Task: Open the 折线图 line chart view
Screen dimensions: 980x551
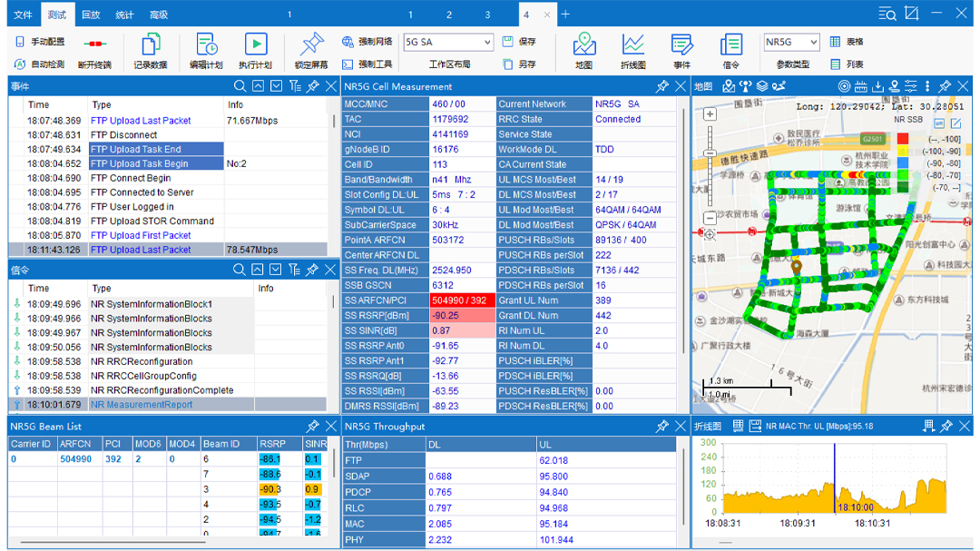Action: 632,44
